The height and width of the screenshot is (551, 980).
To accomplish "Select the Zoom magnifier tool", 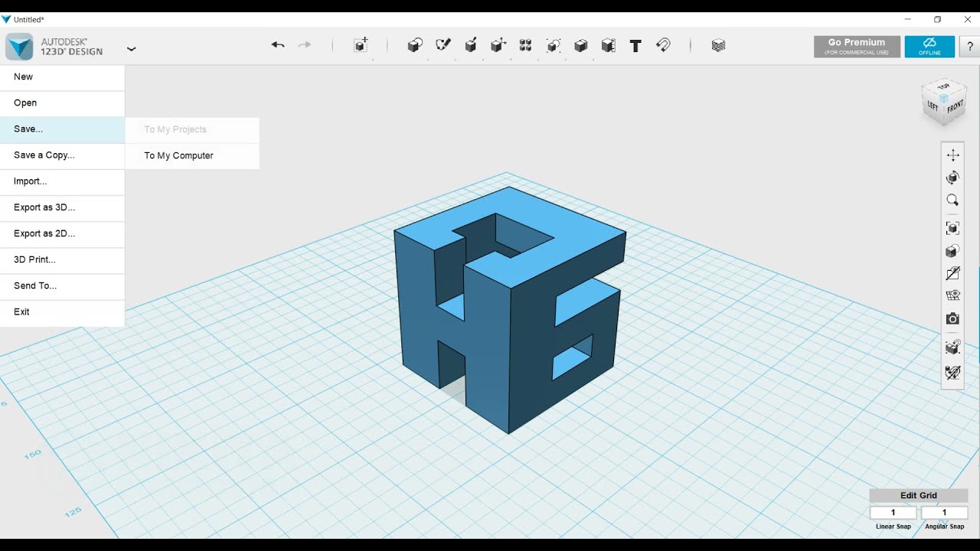I will [952, 200].
